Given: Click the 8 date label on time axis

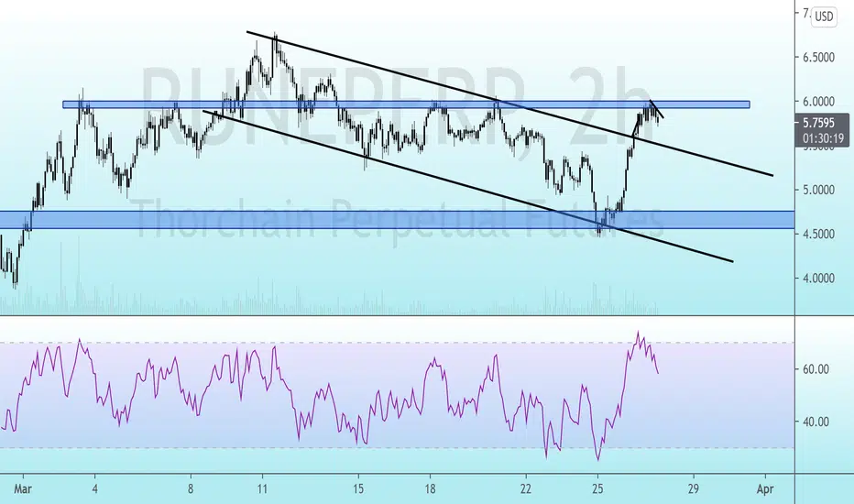Looking at the screenshot, I should (191, 488).
